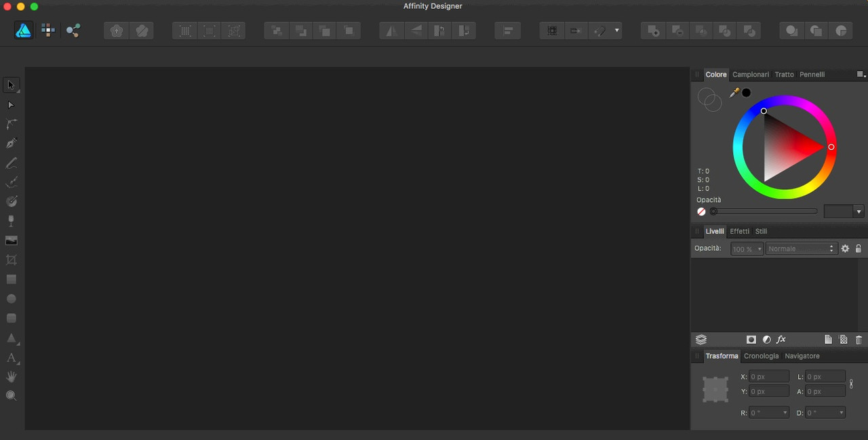Open layer effects fx icon
The image size is (868, 440).
[x=781, y=340]
